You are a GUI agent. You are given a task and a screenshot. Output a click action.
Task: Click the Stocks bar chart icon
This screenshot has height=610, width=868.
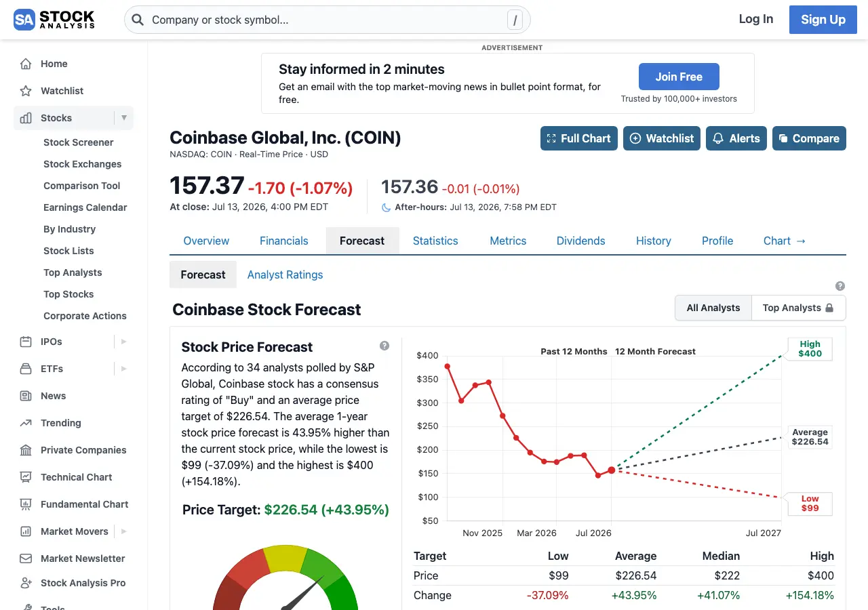click(x=26, y=118)
